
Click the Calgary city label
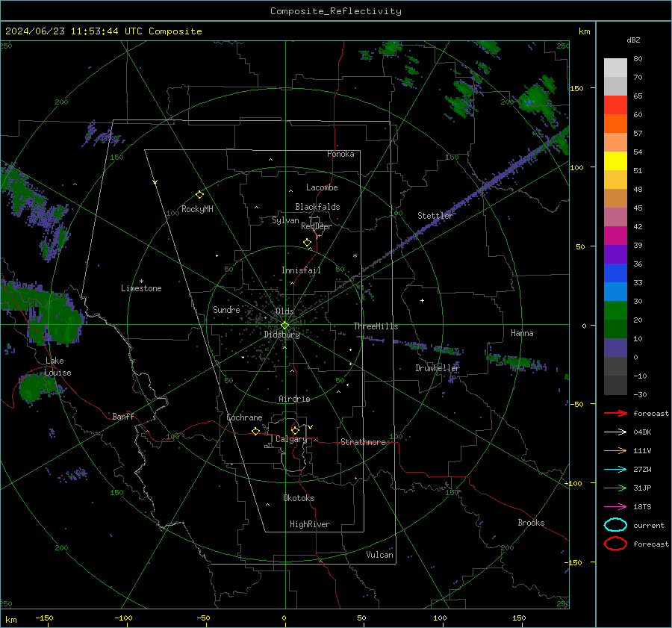tap(291, 439)
